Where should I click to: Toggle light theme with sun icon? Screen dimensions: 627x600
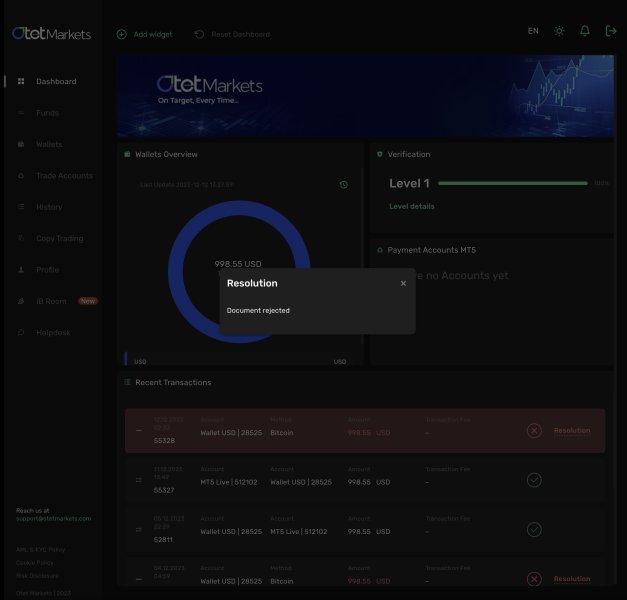[x=559, y=31]
